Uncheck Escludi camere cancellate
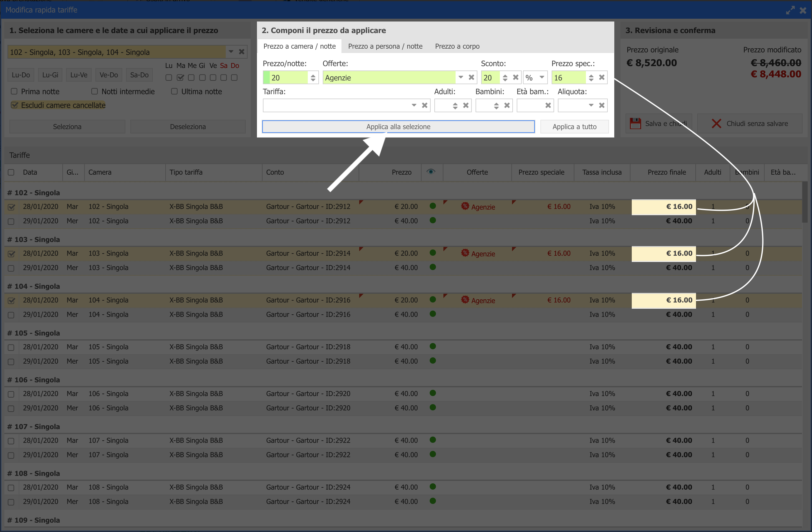The image size is (812, 532). point(14,105)
